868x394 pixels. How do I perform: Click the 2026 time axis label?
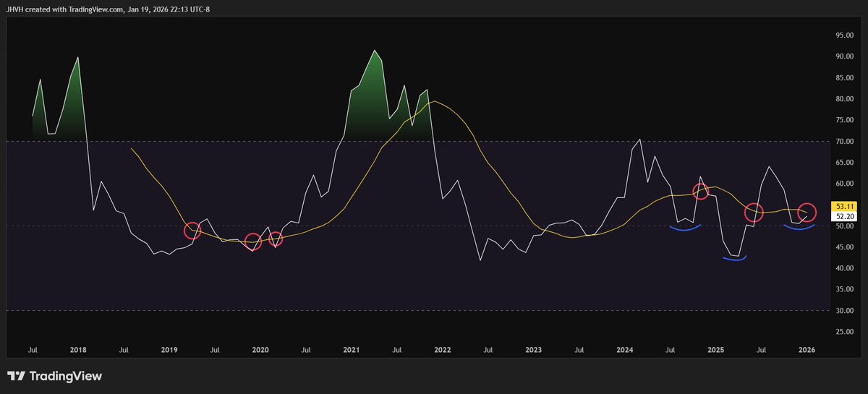[x=807, y=350]
